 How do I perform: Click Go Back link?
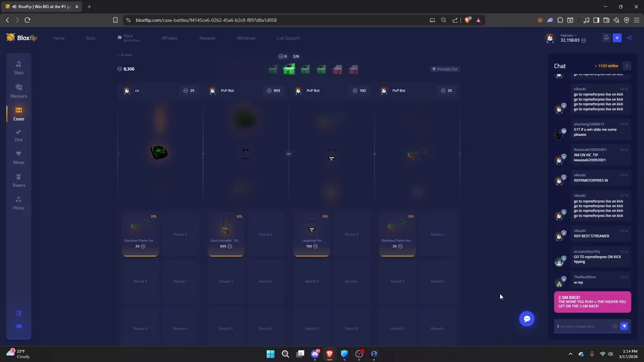tap(125, 55)
